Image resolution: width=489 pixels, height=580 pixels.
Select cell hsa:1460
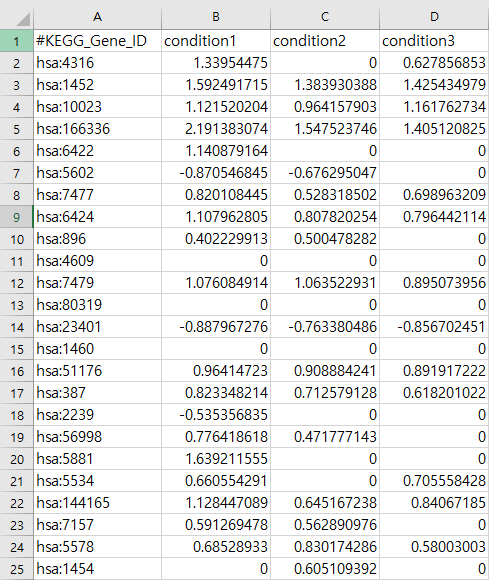point(97,349)
